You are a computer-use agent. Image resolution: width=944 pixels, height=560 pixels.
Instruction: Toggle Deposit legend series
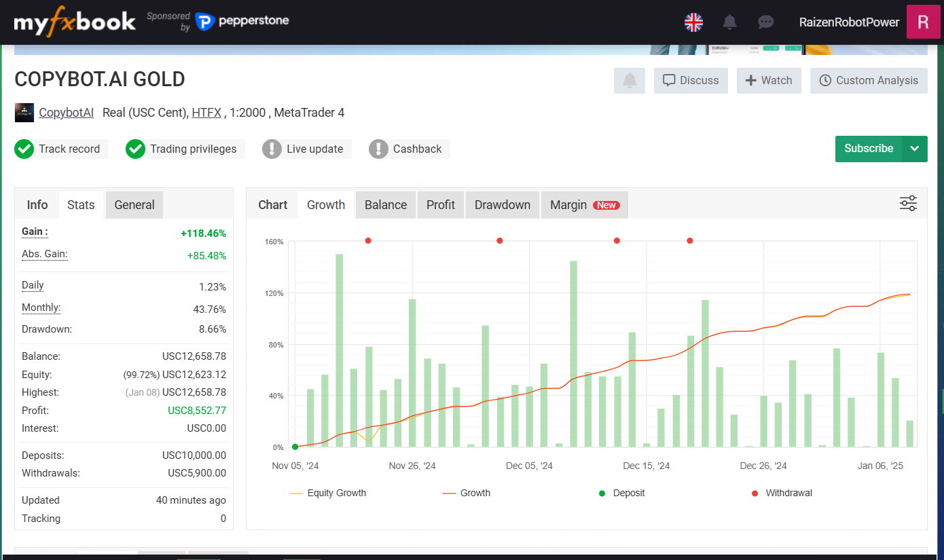click(x=621, y=493)
